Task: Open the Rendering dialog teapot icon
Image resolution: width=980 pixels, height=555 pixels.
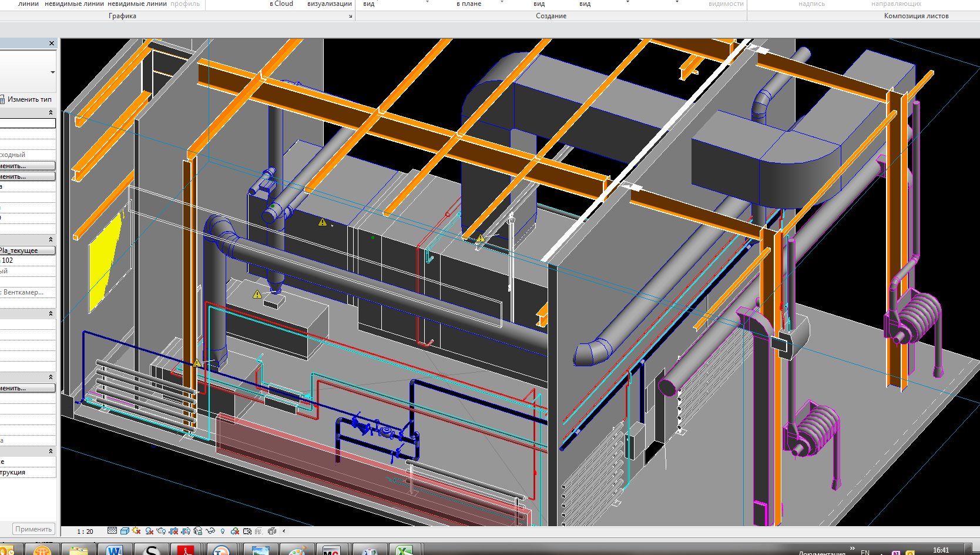Action: pyautogui.click(x=162, y=531)
